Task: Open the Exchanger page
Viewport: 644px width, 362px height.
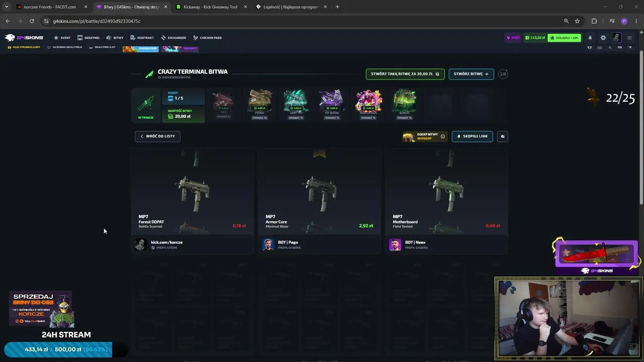Action: click(x=174, y=38)
